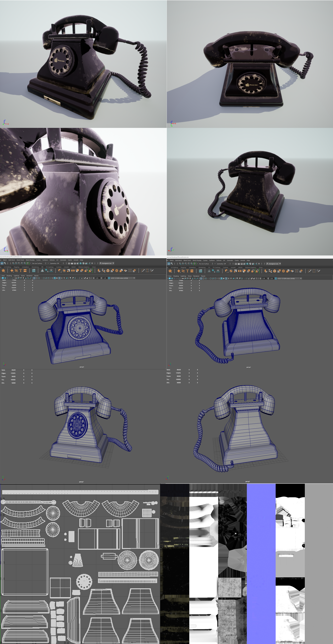This screenshot has width=333, height=644.
Task: Open the Symmetry: Off dropdown in left Maya window
Action: (55, 263)
